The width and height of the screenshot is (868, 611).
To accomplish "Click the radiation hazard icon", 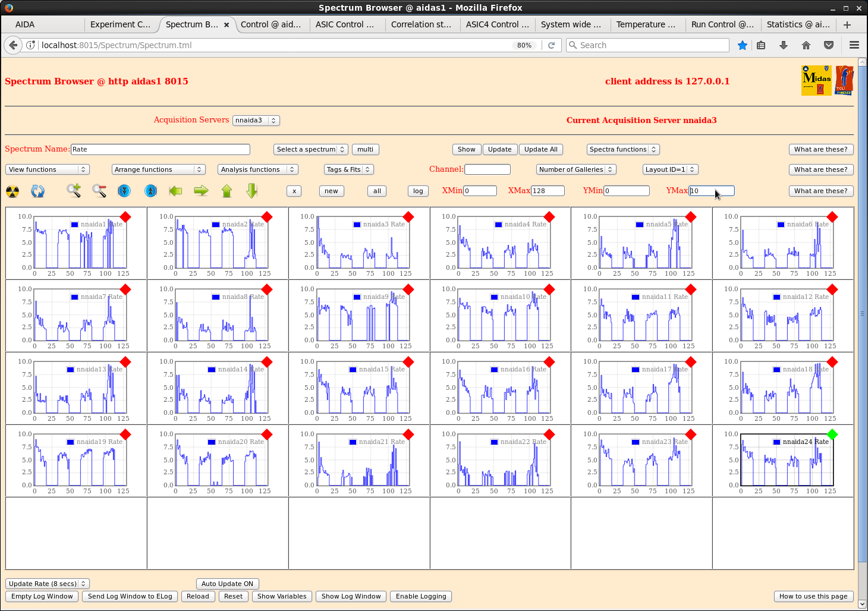I will tap(12, 191).
